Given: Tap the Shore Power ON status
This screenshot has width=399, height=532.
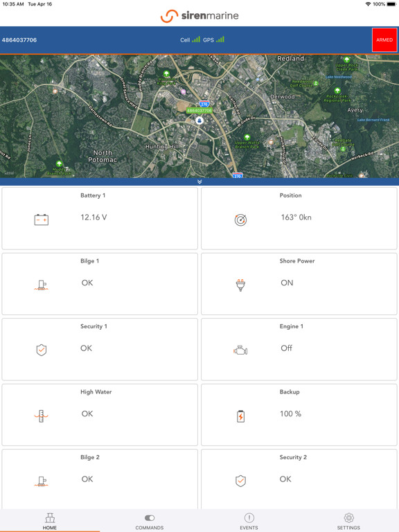Looking at the screenshot, I should pyautogui.click(x=287, y=283).
